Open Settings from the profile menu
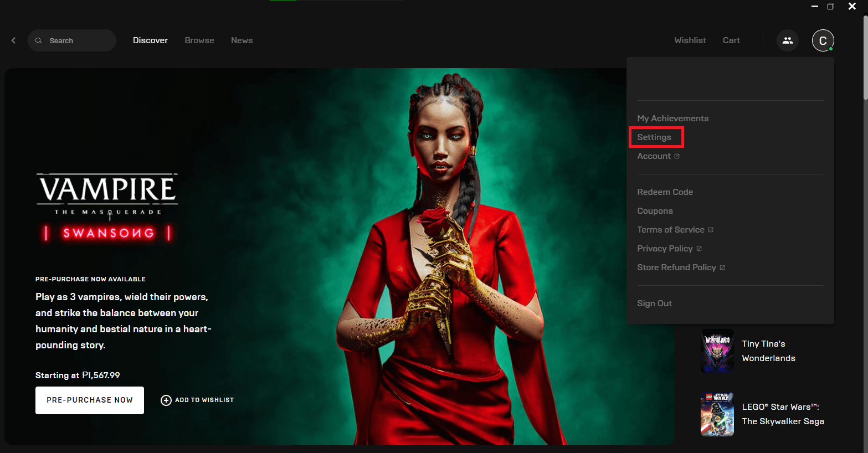 654,137
